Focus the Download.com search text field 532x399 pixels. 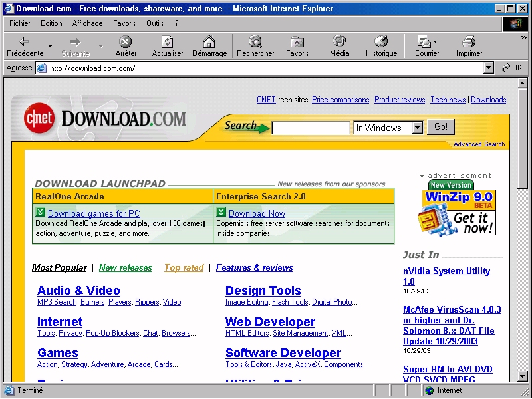(x=311, y=128)
